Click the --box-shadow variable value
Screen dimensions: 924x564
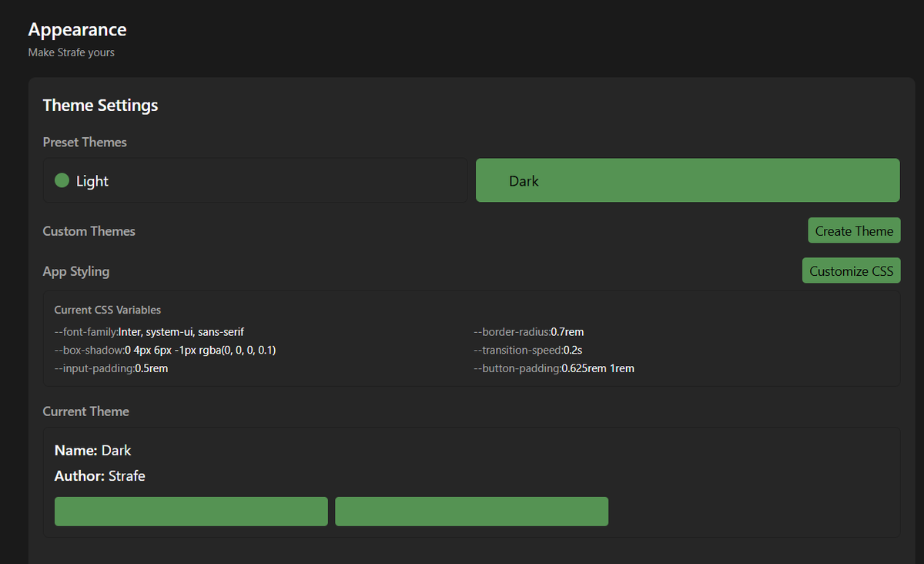[200, 350]
